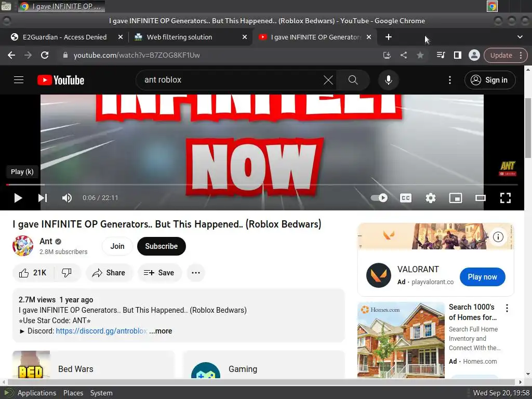The height and width of the screenshot is (399, 532).
Task: Toggle closed captions
Action: point(405,198)
